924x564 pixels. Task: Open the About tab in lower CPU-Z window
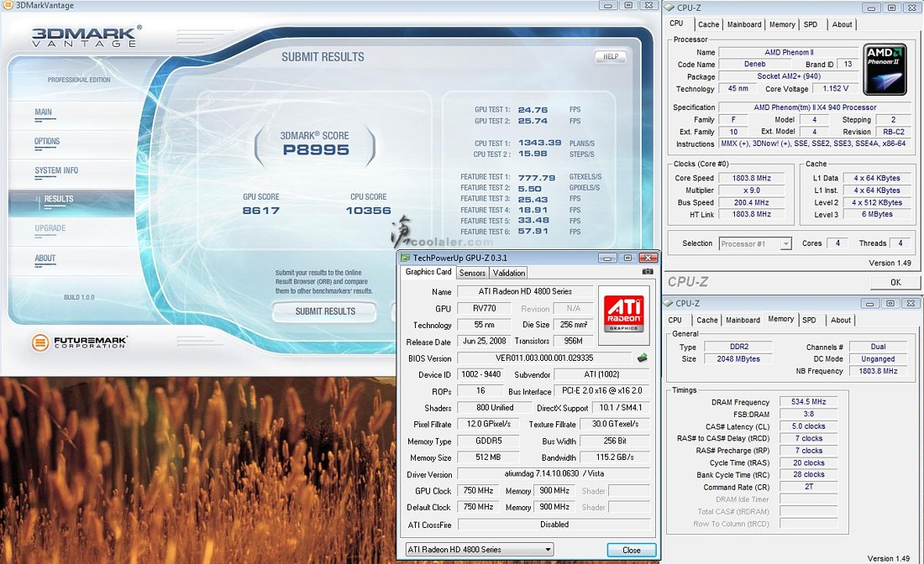coord(841,321)
